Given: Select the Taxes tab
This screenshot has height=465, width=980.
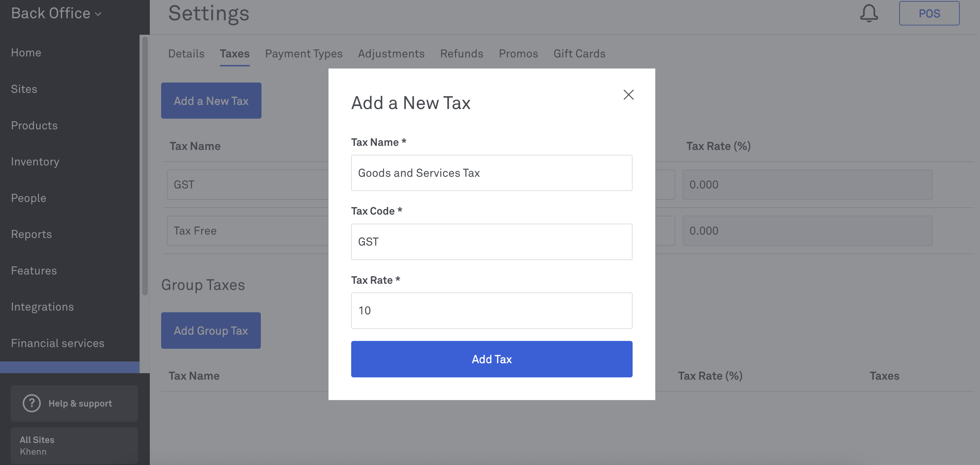Looking at the screenshot, I should (x=235, y=54).
